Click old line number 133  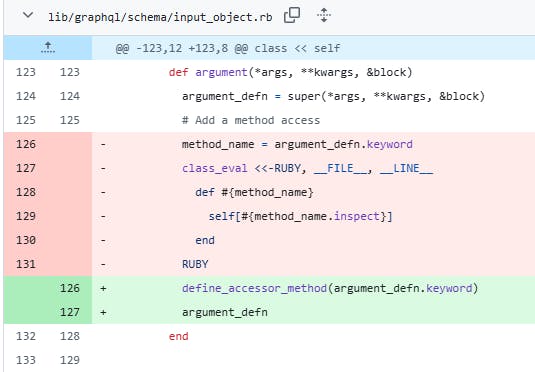[26, 360]
